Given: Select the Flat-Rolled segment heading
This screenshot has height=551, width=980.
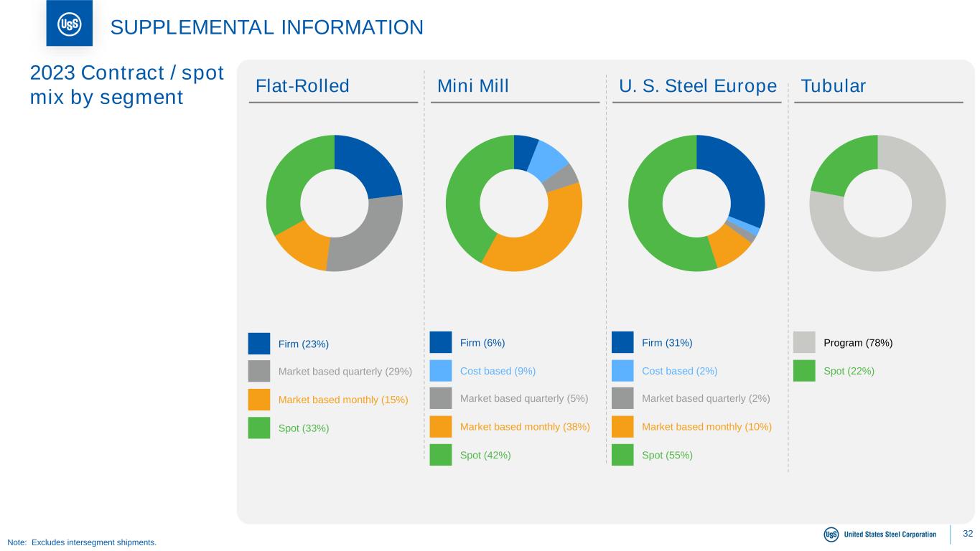Looking at the screenshot, I should click(302, 87).
